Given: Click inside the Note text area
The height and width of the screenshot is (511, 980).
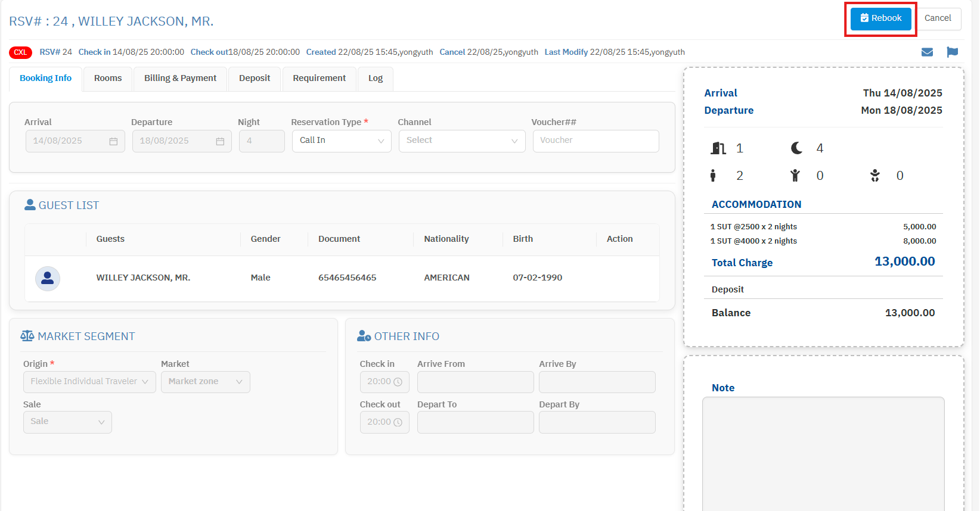Looking at the screenshot, I should tap(823, 453).
